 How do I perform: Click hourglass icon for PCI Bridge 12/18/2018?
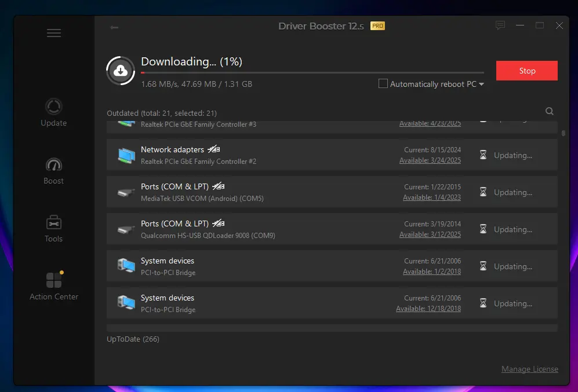[483, 303]
